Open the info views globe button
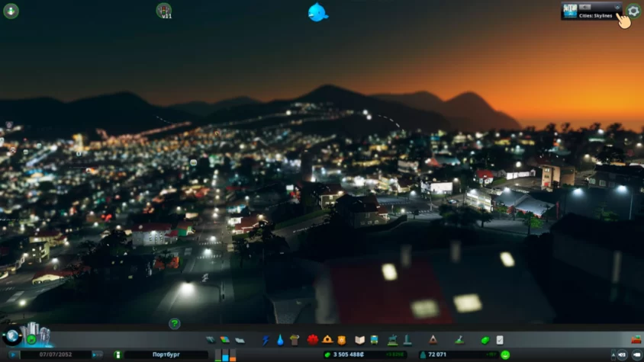The height and width of the screenshot is (362, 644). pyautogui.click(x=12, y=337)
